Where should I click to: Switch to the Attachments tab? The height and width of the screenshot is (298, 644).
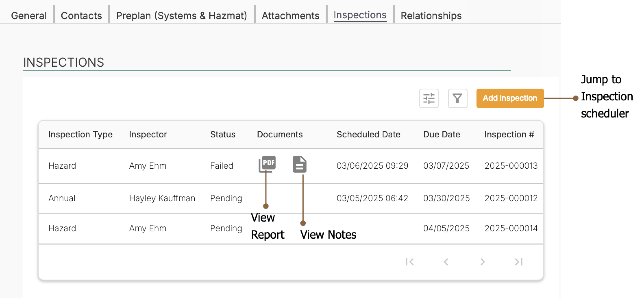click(290, 15)
